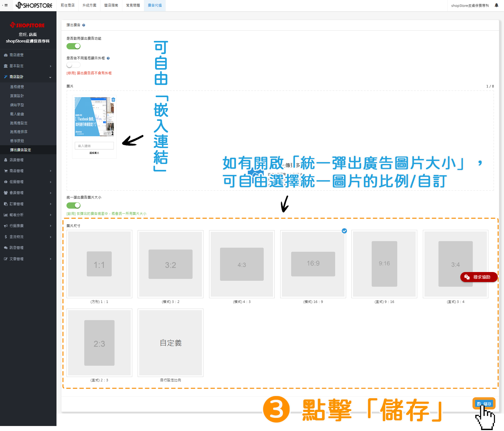
Task: Toggle 是否啟用彈出廣告功能 switch
Action: [74, 46]
